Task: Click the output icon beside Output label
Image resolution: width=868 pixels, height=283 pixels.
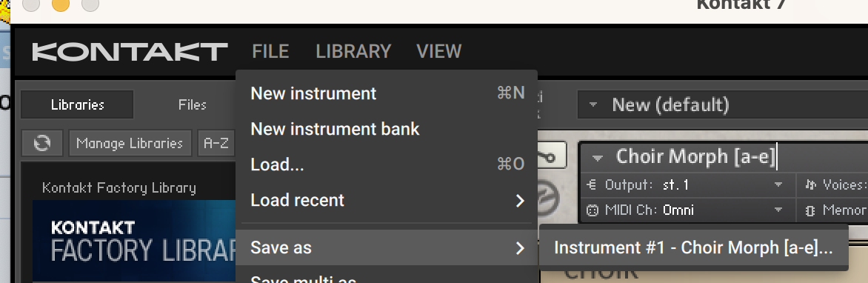Action: [x=592, y=184]
